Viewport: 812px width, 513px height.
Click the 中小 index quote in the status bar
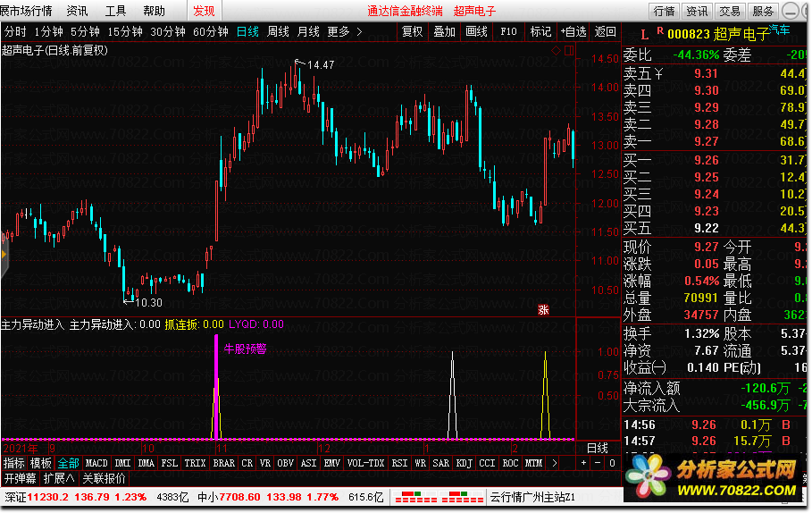tap(268, 498)
